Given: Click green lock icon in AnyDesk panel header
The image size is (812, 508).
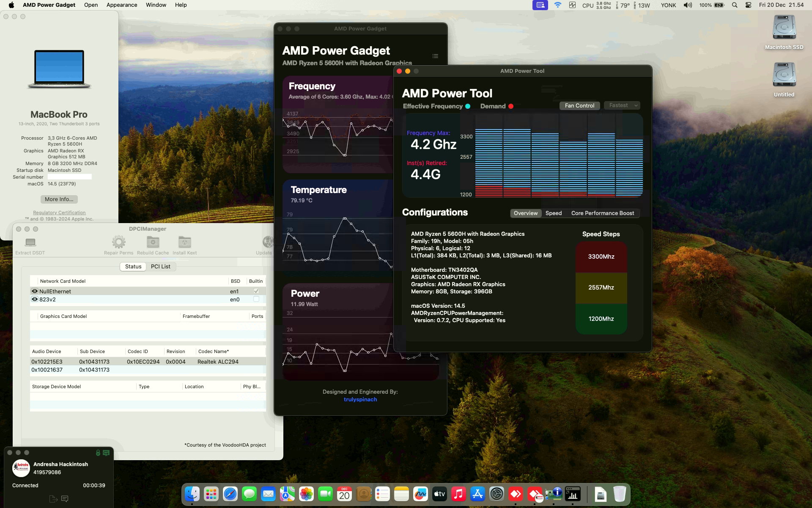Looking at the screenshot, I should (98, 453).
